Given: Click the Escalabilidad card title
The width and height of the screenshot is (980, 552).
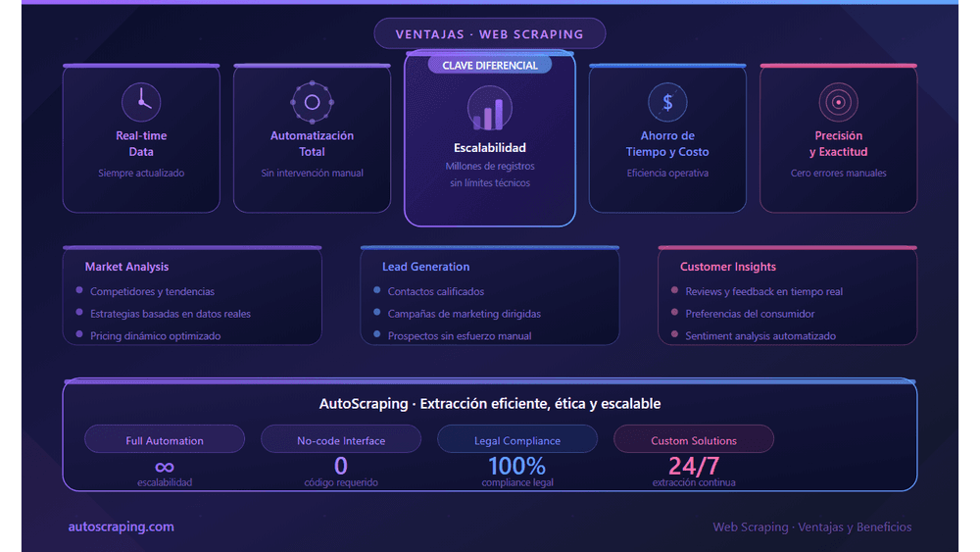Looking at the screenshot, I should click(x=489, y=147).
